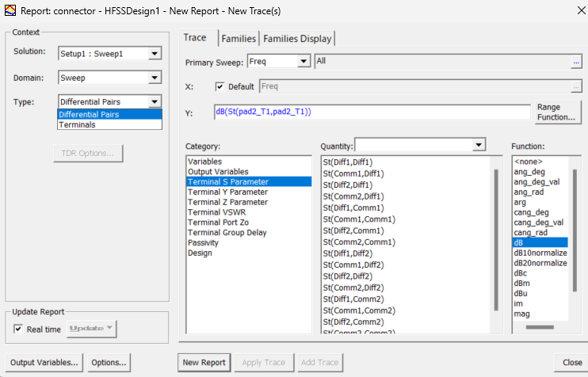
Task: Select St(Comm2,Diff1) quantity
Action: (x=407, y=196)
